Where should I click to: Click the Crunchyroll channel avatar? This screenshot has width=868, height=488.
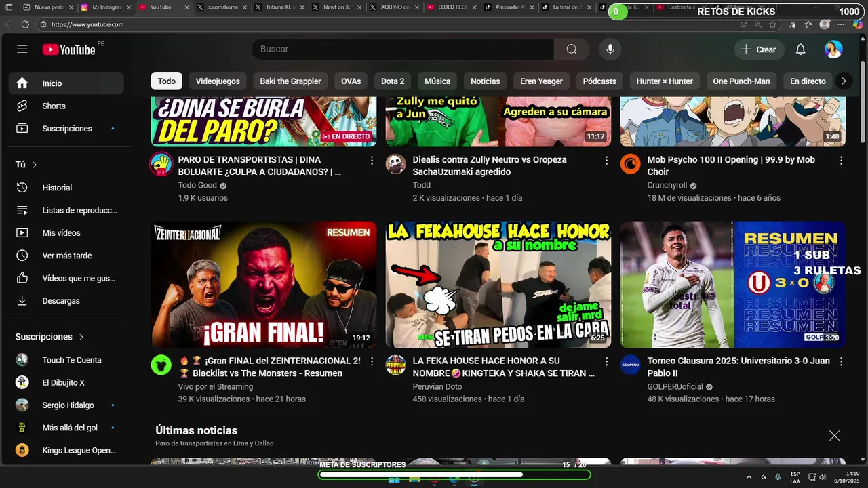631,164
